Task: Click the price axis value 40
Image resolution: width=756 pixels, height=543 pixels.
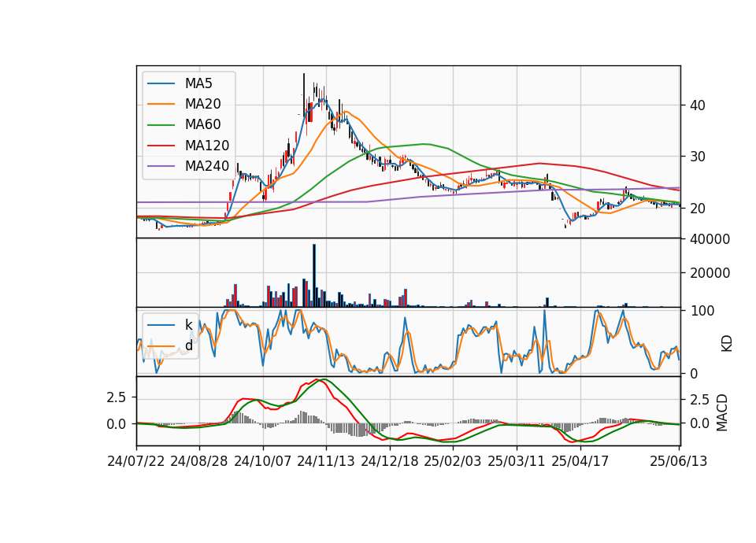Action: tap(698, 105)
